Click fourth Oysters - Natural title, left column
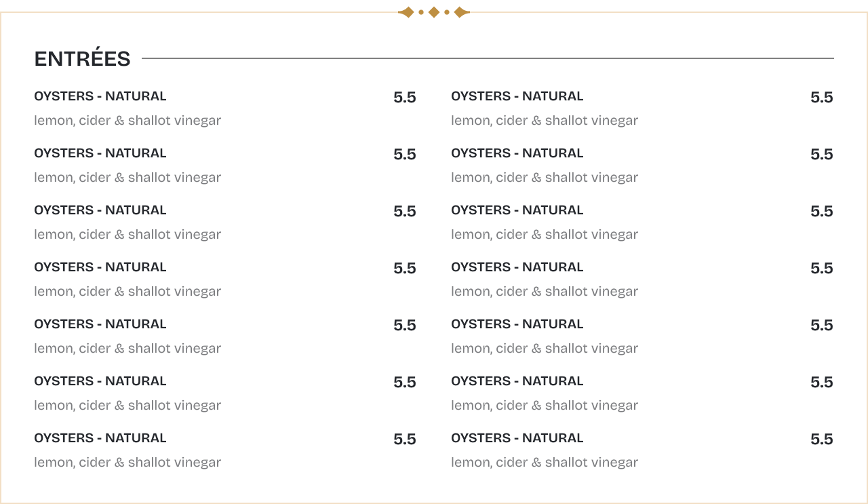This screenshot has width=868, height=504. [100, 267]
